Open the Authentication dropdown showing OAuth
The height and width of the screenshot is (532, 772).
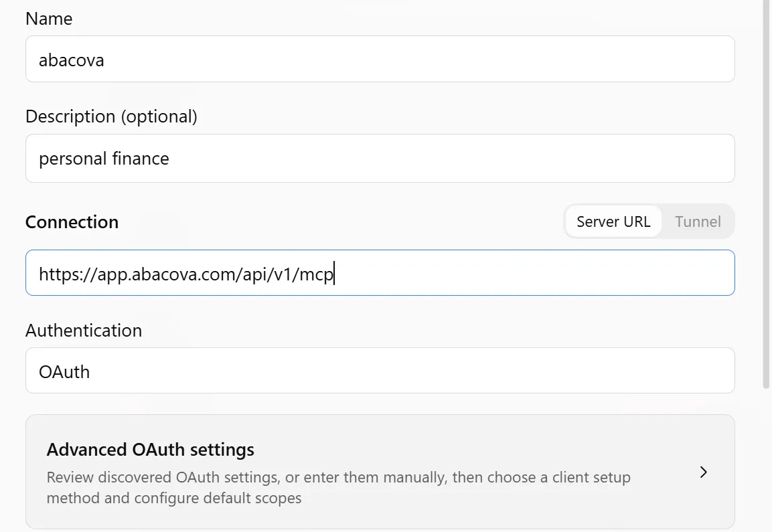pos(380,371)
